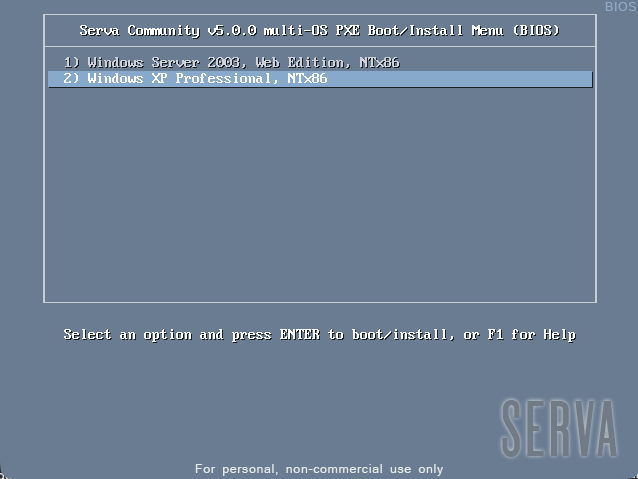638x479 pixels.
Task: Click the SERVA logo watermark
Action: (x=558, y=427)
